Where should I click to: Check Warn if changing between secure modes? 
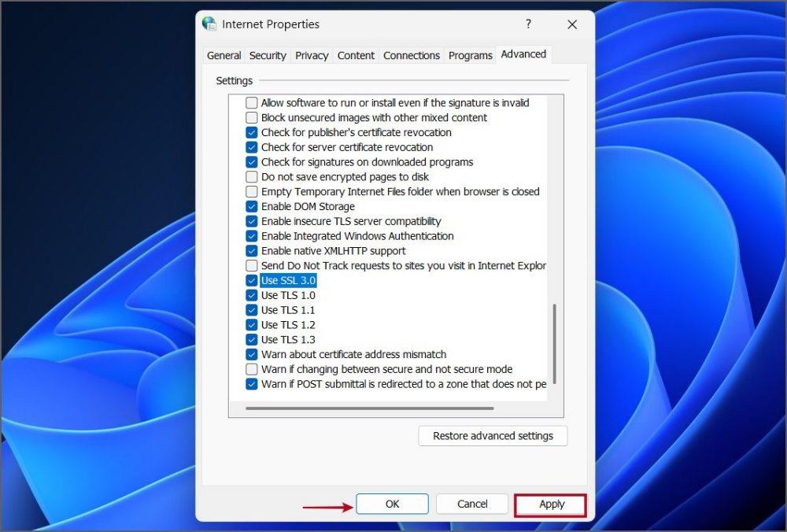(x=252, y=369)
